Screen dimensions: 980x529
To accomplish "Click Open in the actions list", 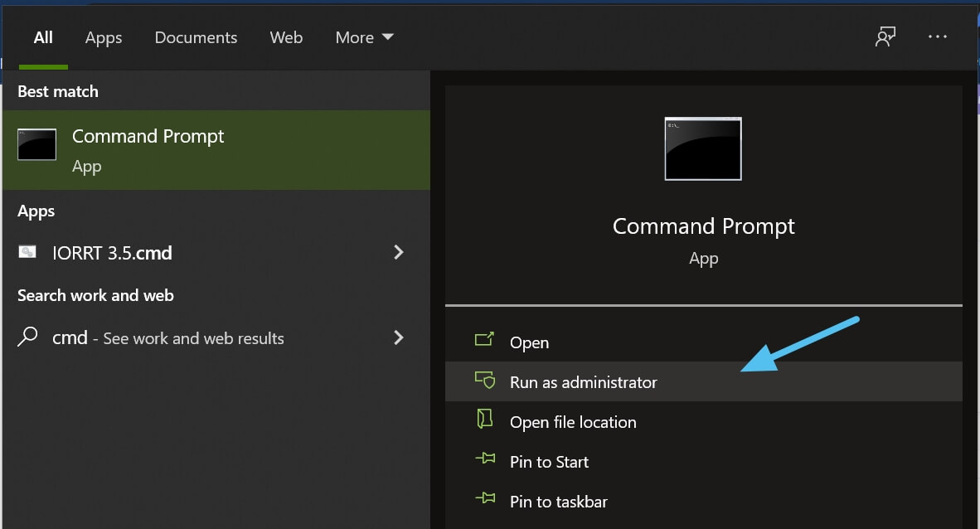I will pos(704,342).
